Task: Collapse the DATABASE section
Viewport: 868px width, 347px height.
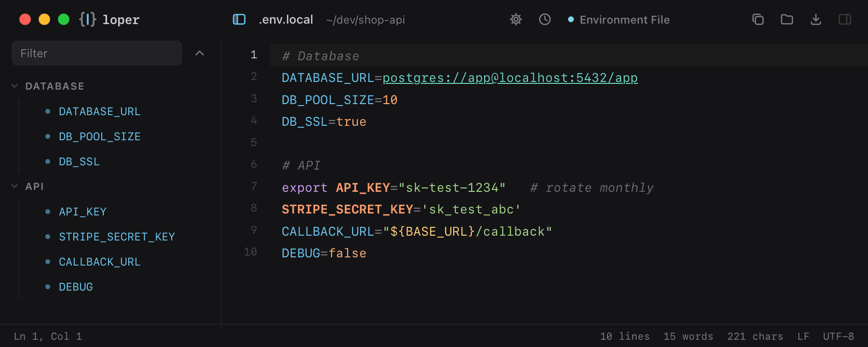Action: pos(14,86)
